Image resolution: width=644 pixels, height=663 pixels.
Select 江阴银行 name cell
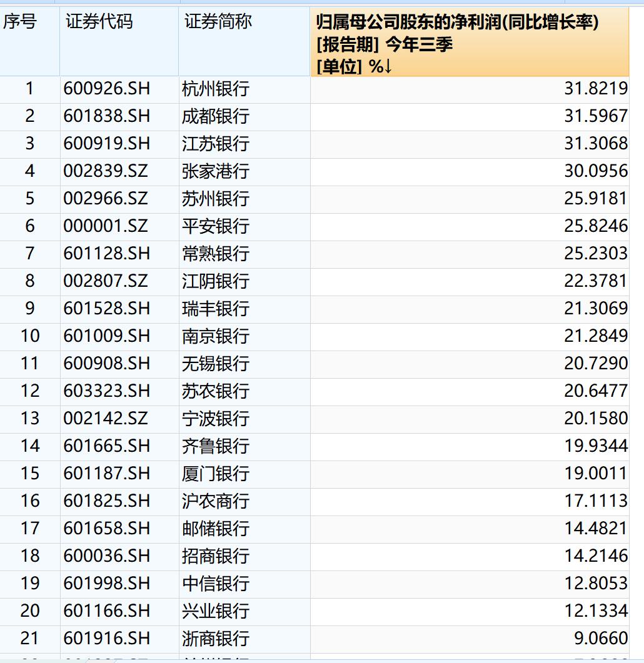[x=244, y=282]
